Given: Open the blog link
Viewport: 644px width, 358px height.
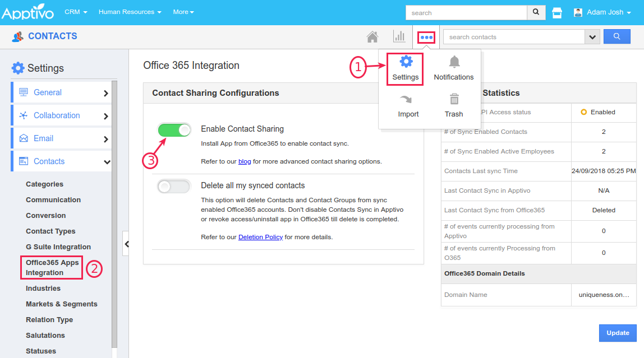Looking at the screenshot, I should point(245,161).
